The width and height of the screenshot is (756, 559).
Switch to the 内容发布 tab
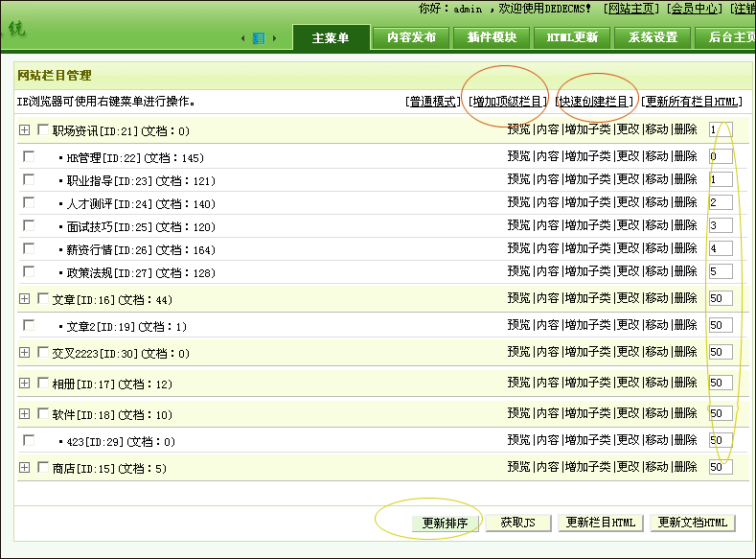[411, 38]
